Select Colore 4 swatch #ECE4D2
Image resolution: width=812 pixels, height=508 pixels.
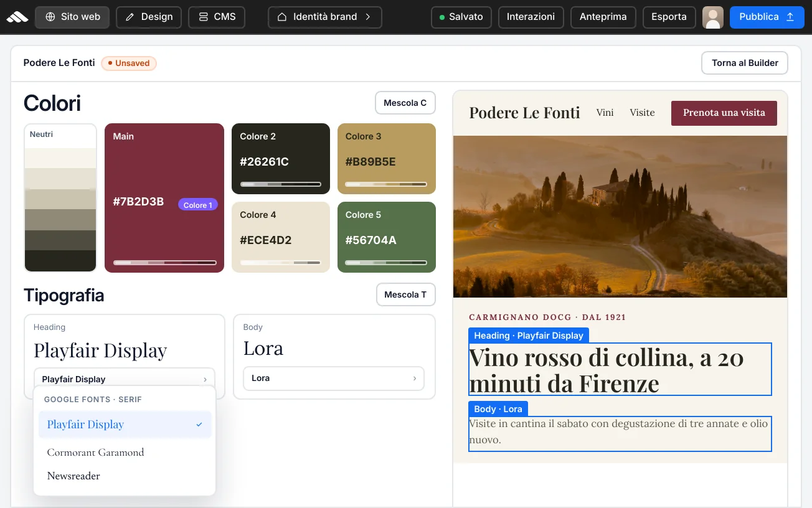pos(281,237)
